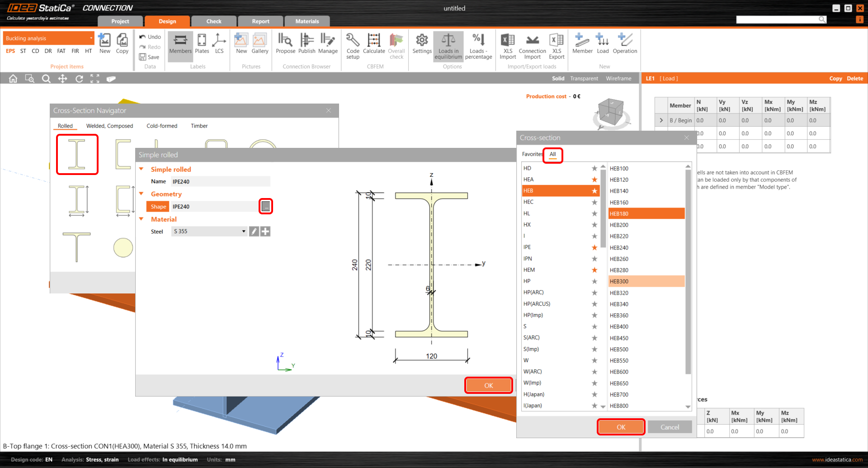Switch to the Check tab
The height and width of the screenshot is (468, 868).
214,21
